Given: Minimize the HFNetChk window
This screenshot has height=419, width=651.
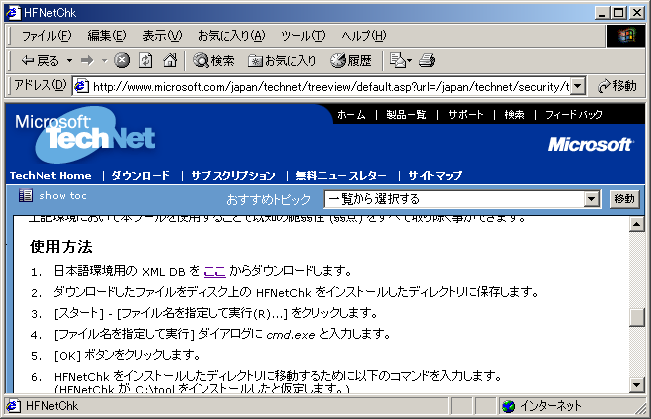Looking at the screenshot, I should (x=602, y=13).
